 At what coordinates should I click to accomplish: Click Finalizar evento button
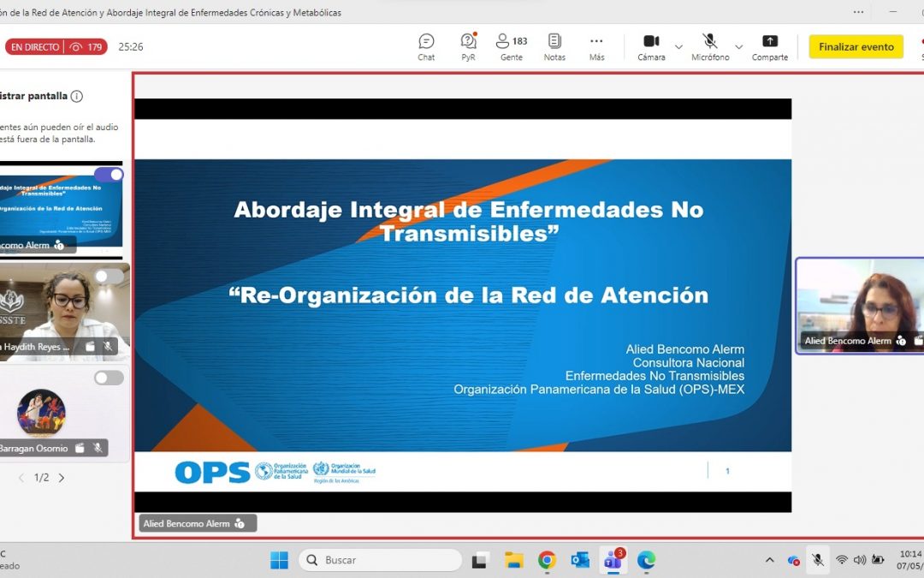point(856,46)
